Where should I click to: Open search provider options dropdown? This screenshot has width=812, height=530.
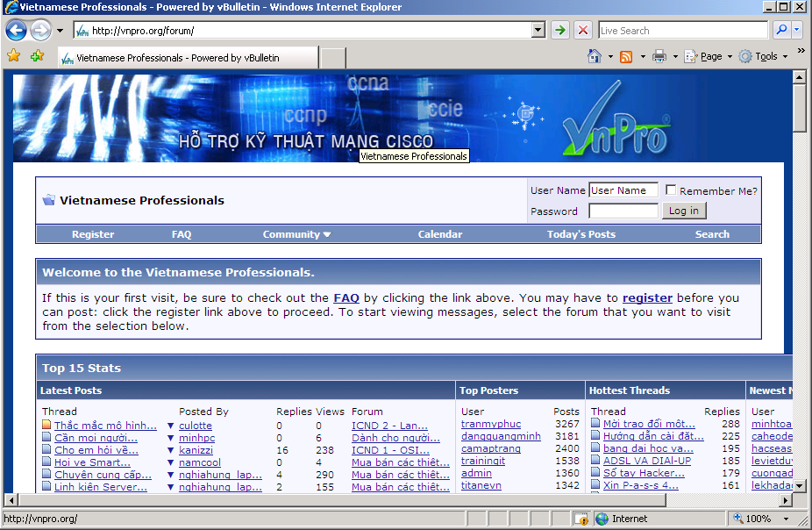[797, 30]
